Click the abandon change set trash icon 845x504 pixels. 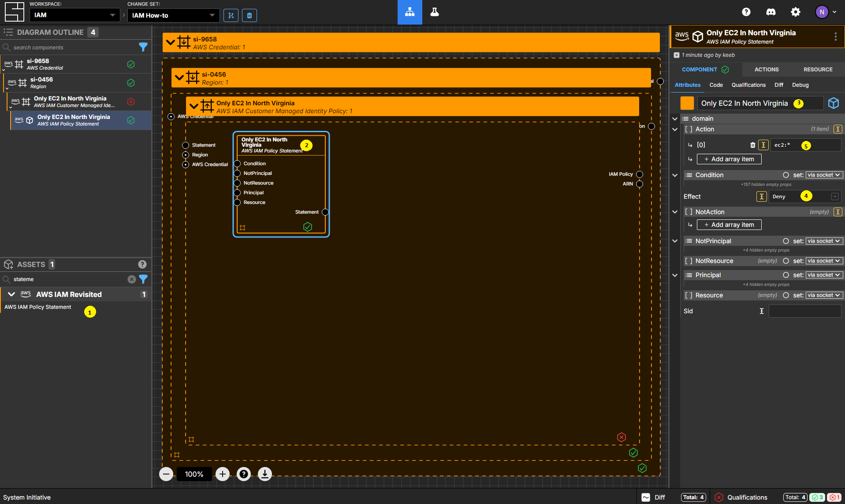(x=249, y=15)
